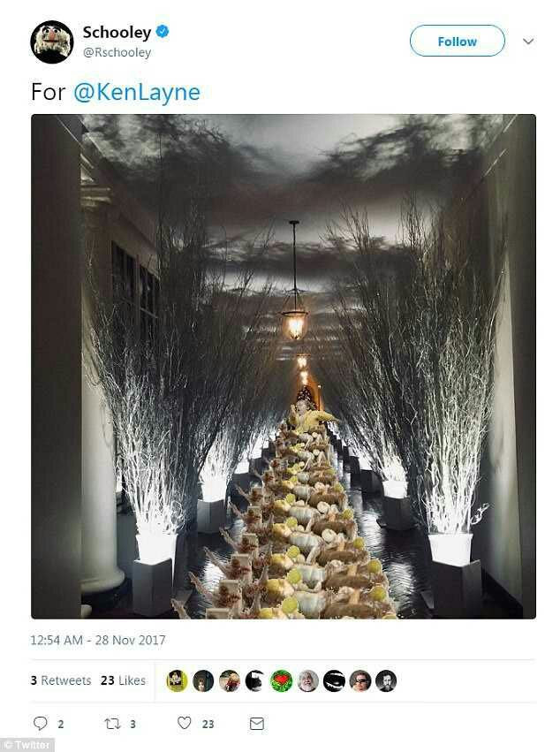This screenshot has width=560, height=752.
Task: View the 3 Retweets list
Action: (x=61, y=680)
